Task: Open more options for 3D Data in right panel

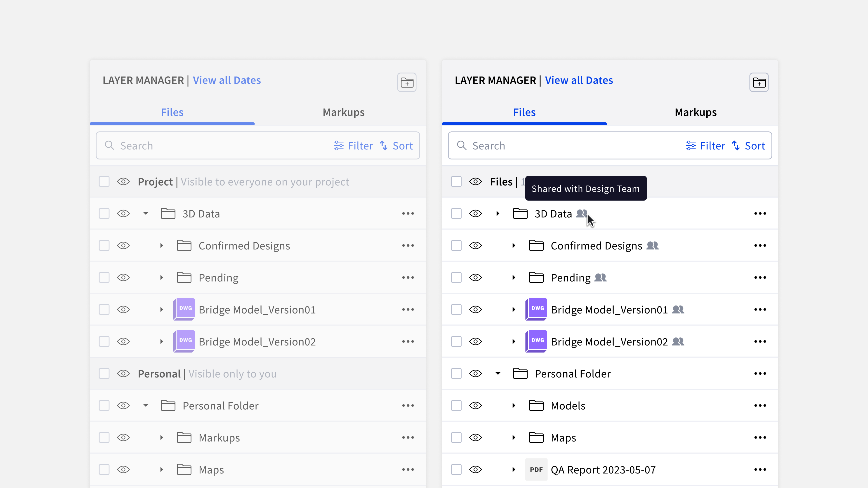Action: (x=760, y=213)
